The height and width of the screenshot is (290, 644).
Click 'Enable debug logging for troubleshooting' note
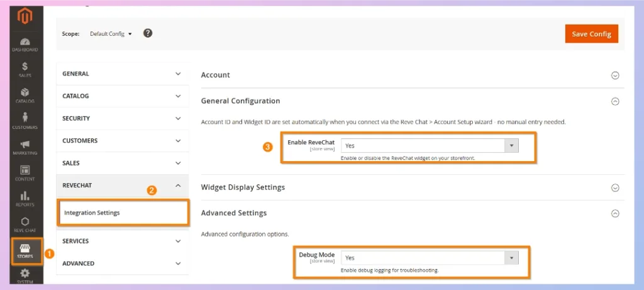pos(390,270)
